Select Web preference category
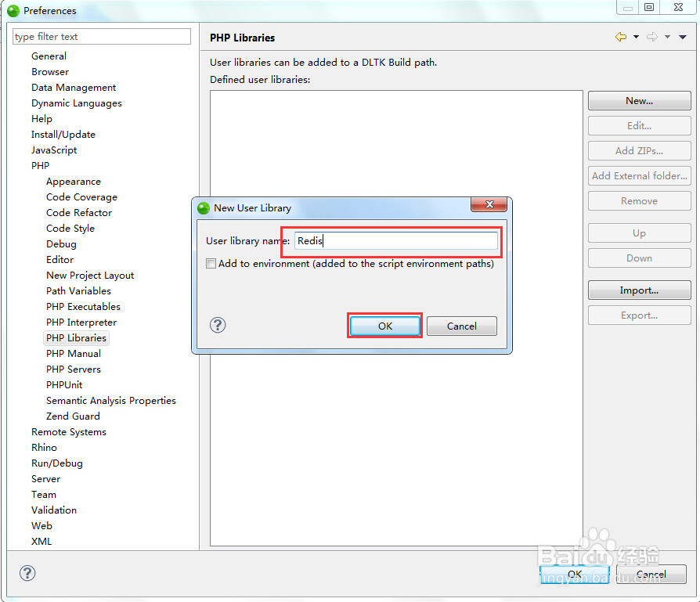This screenshot has width=700, height=602. pyautogui.click(x=41, y=526)
